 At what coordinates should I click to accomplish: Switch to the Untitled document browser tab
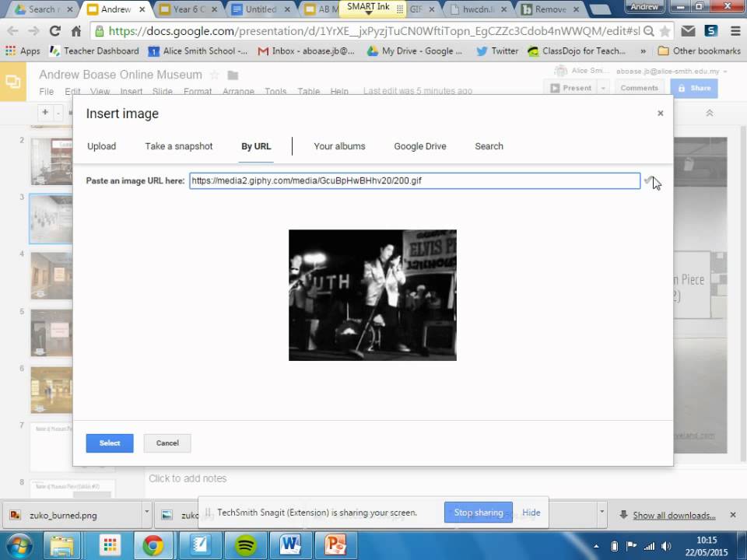point(261,9)
